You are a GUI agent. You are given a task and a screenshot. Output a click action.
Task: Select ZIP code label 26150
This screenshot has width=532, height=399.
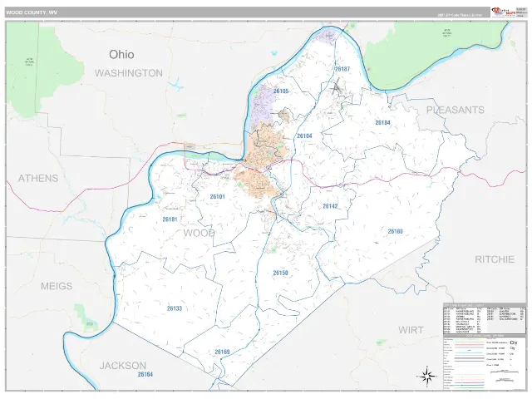coord(281,273)
